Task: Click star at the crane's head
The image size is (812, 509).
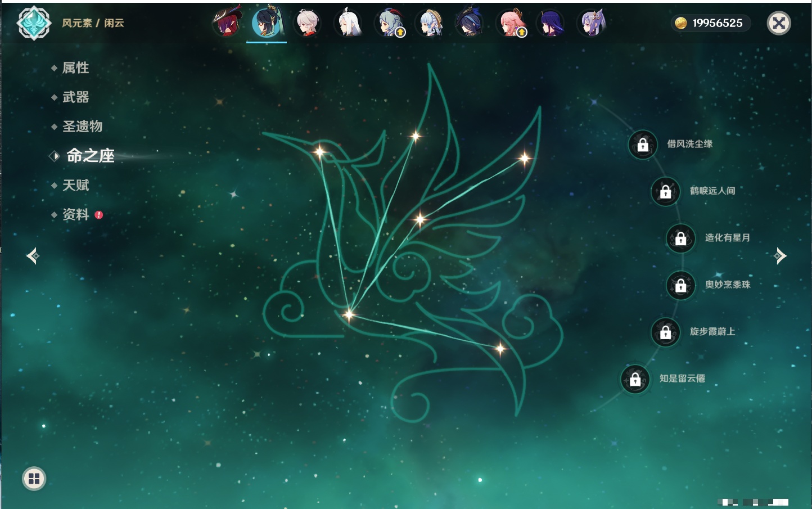Action: (x=319, y=152)
